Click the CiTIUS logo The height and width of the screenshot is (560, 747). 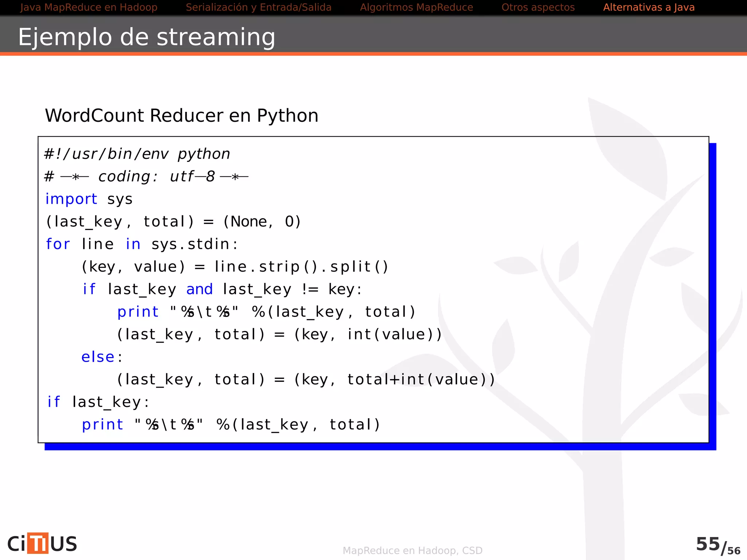click(x=42, y=544)
